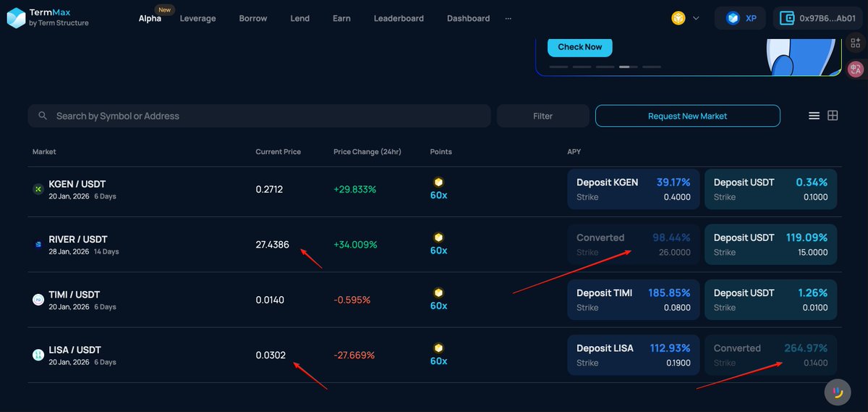
Task: Select Deposit KGEN 39.17% card
Action: coord(634,189)
